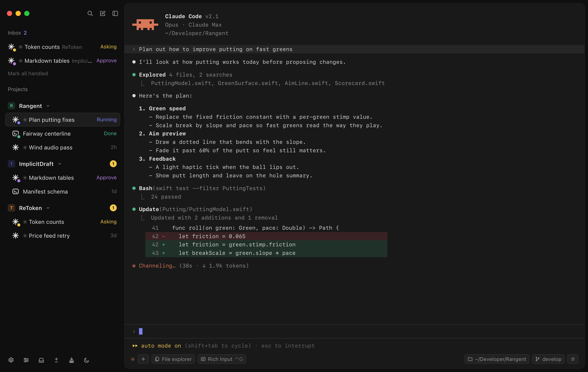
Task: Click the ImplicitDraft notification badge
Action: [113, 164]
